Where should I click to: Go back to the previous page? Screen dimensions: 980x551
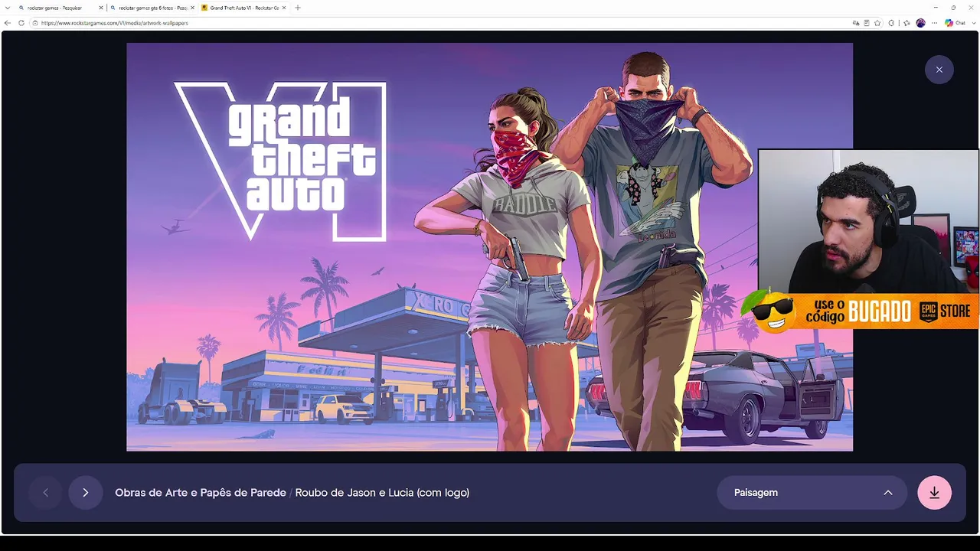point(8,23)
